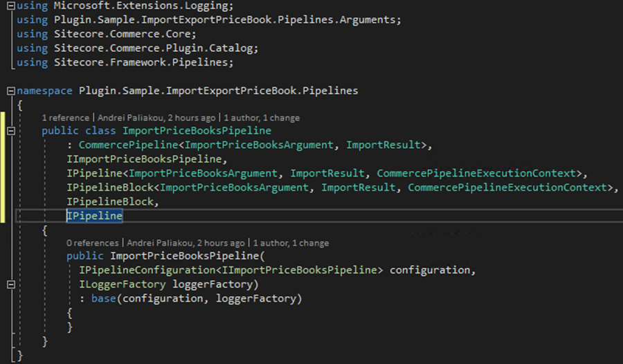Click the namespace keyword
Viewport: 623px width, 364px height.
click(44, 91)
